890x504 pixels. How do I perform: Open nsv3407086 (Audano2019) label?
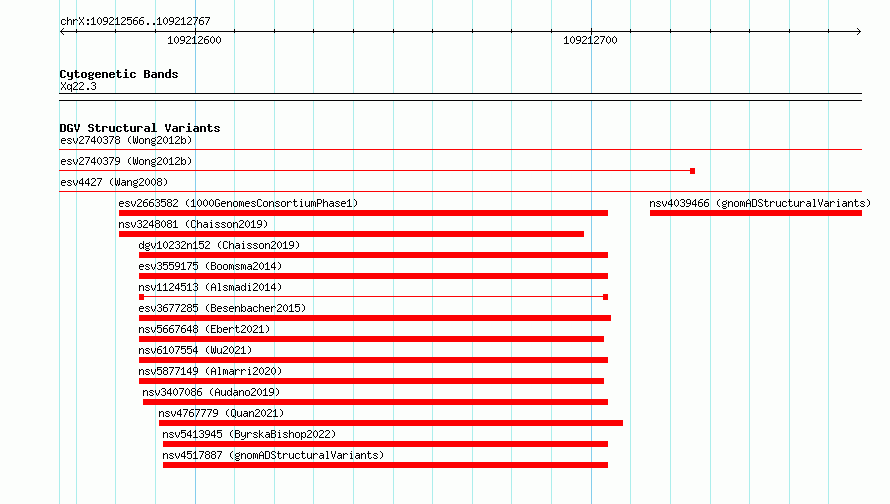(x=211, y=392)
